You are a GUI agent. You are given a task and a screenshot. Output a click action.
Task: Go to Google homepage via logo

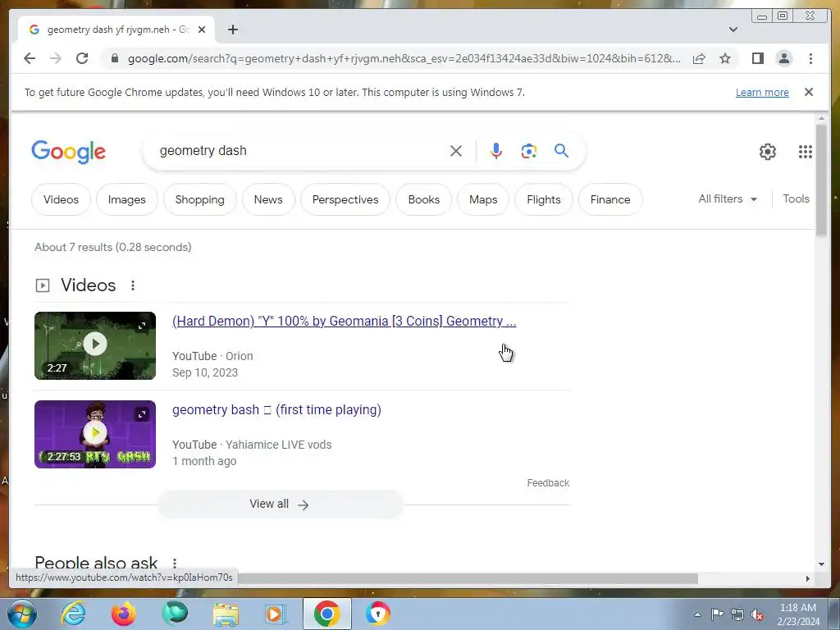click(x=69, y=152)
